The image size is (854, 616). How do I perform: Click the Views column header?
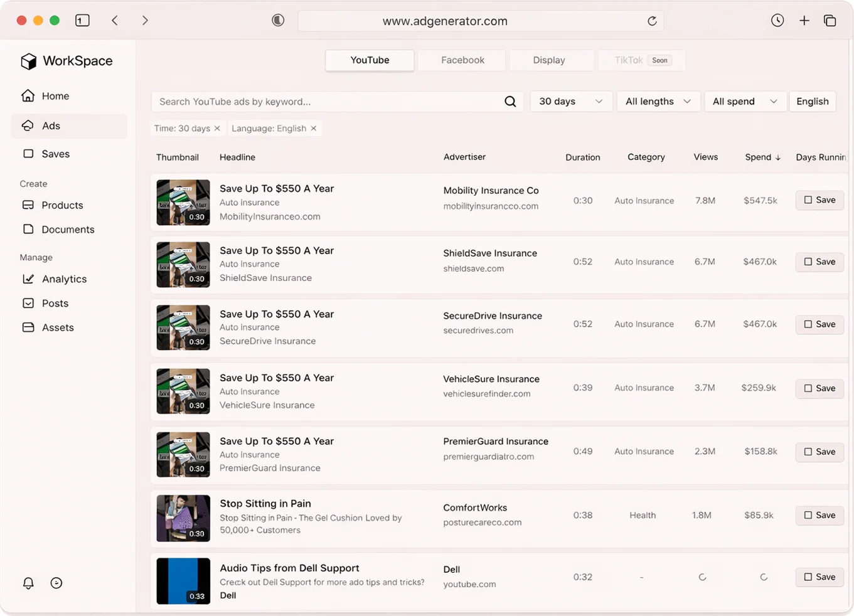pos(706,157)
